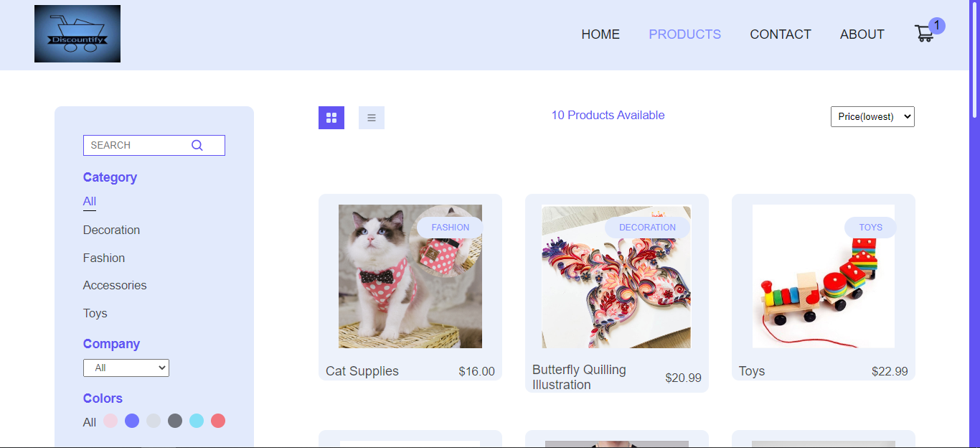This screenshot has height=448, width=980.
Task: Click the Discountify logo
Action: point(77,34)
